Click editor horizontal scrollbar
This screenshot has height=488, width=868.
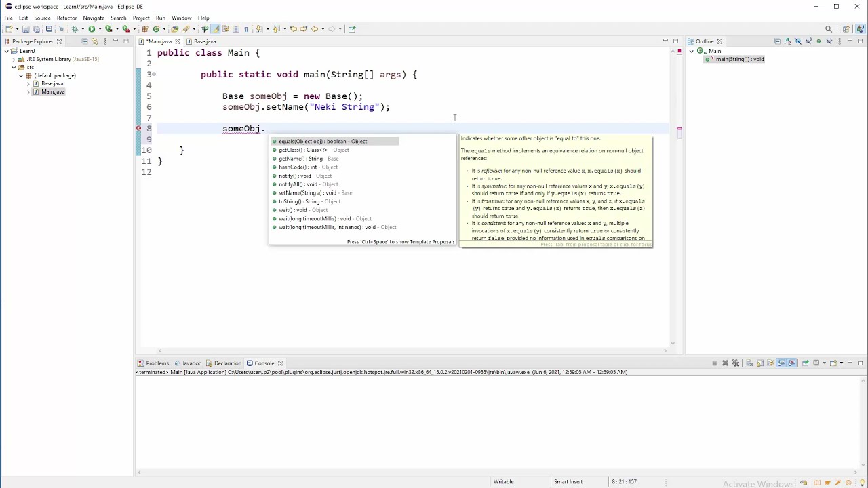[x=412, y=351]
